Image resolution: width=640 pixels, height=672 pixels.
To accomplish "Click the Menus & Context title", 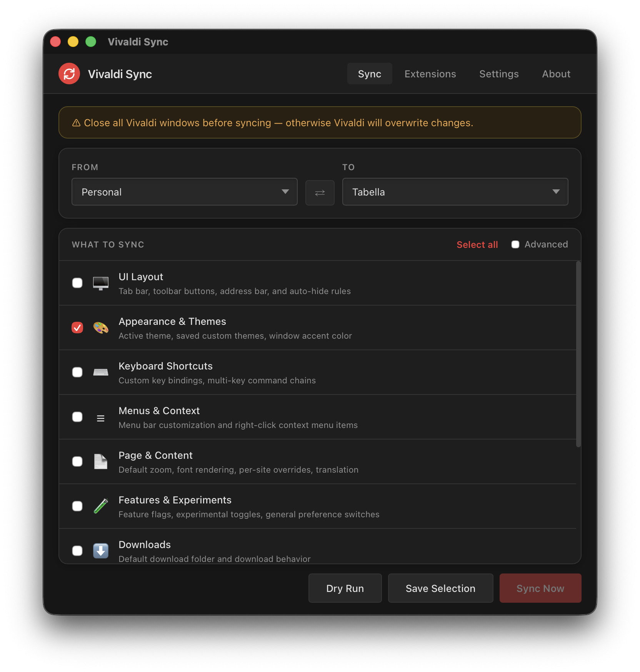I will [159, 411].
